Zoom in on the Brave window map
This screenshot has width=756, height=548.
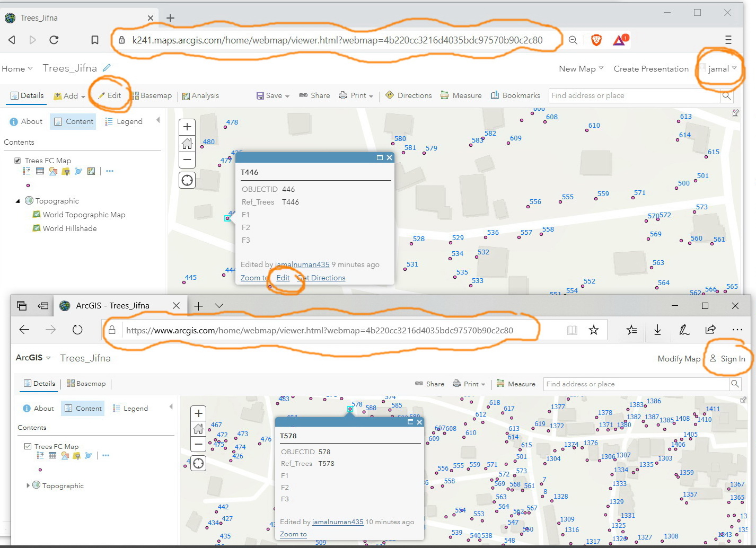[187, 127]
